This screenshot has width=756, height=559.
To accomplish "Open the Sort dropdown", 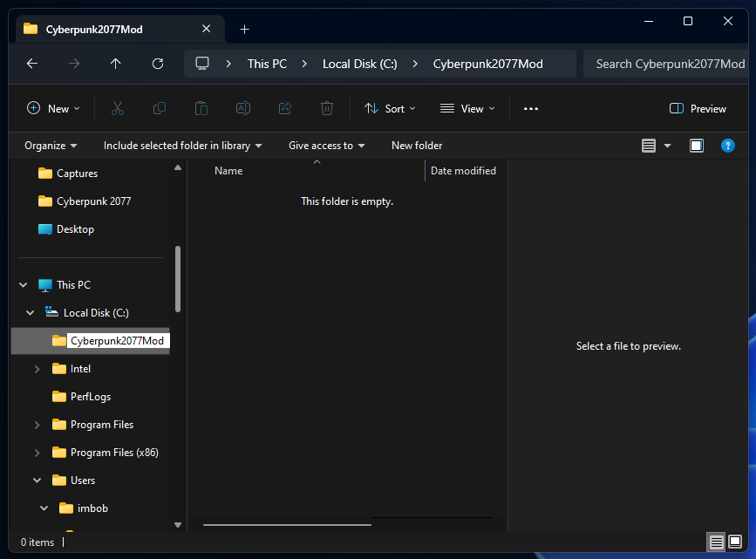I will point(390,108).
